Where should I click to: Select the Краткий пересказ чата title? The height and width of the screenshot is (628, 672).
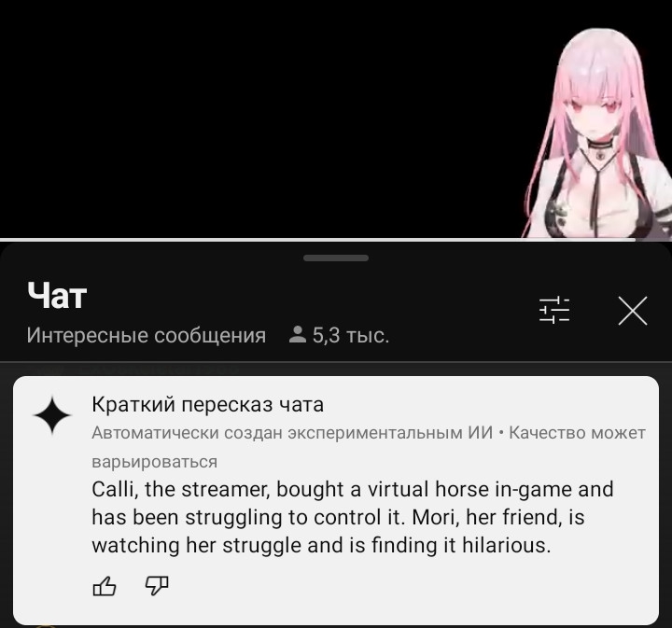pyautogui.click(x=207, y=404)
